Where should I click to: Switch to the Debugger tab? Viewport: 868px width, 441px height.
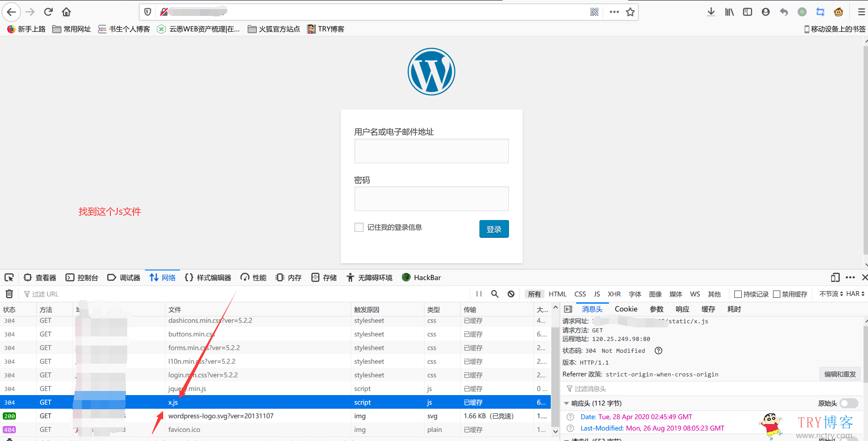click(x=124, y=277)
